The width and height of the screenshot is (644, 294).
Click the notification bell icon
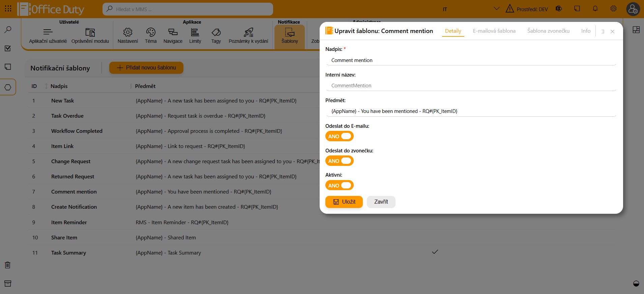(x=595, y=9)
